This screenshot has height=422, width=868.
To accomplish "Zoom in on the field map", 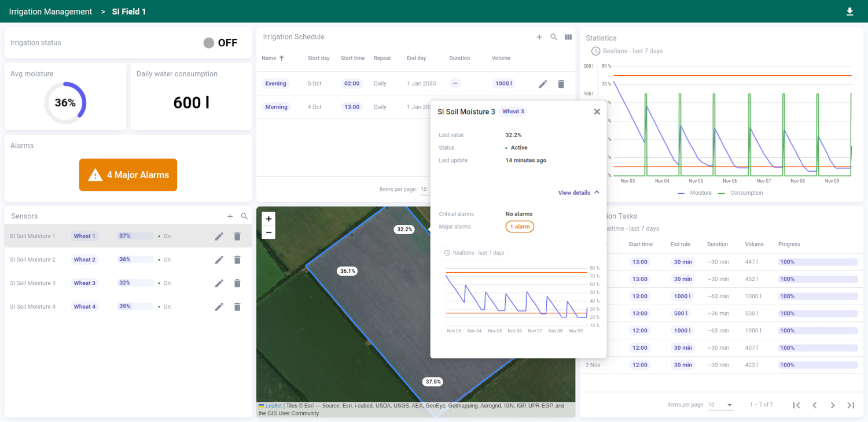I will (x=268, y=219).
